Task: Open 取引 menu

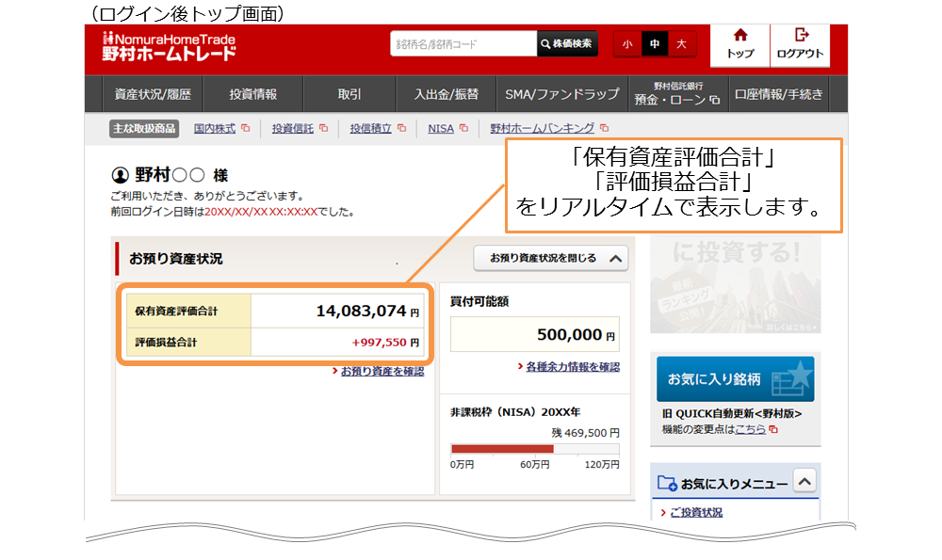Action: coord(349,94)
